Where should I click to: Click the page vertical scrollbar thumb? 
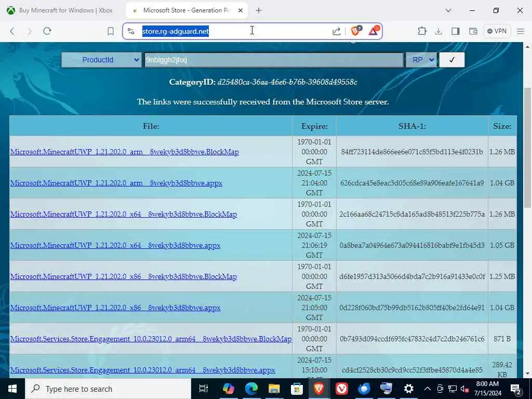[x=528, y=148]
